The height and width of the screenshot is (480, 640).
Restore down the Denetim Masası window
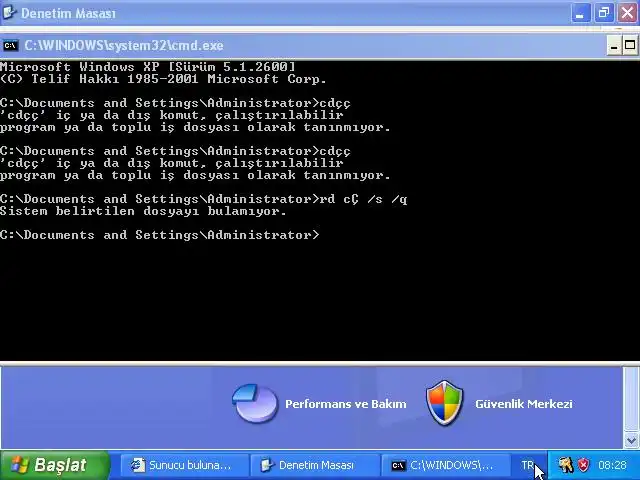pyautogui.click(x=604, y=13)
